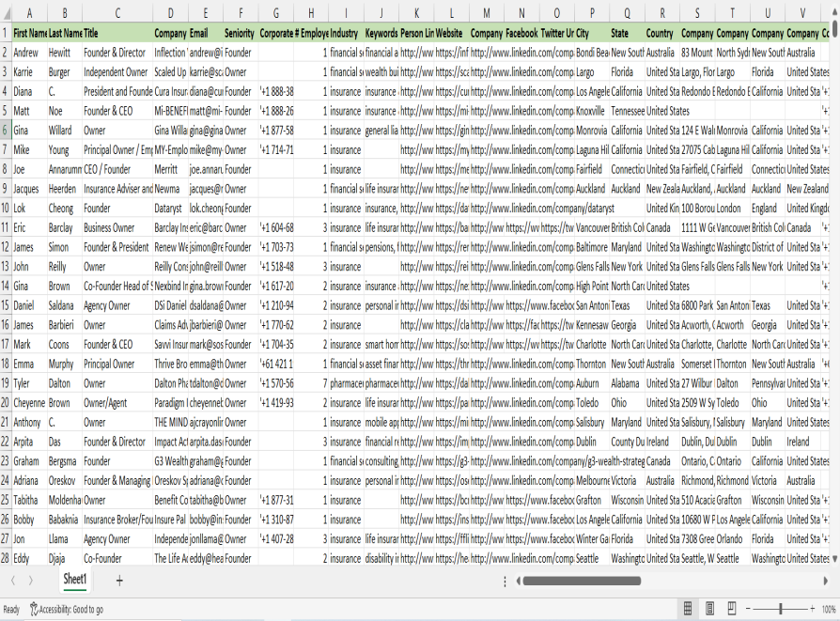Click last name Llama cell
The image size is (840, 621).
(65, 539)
